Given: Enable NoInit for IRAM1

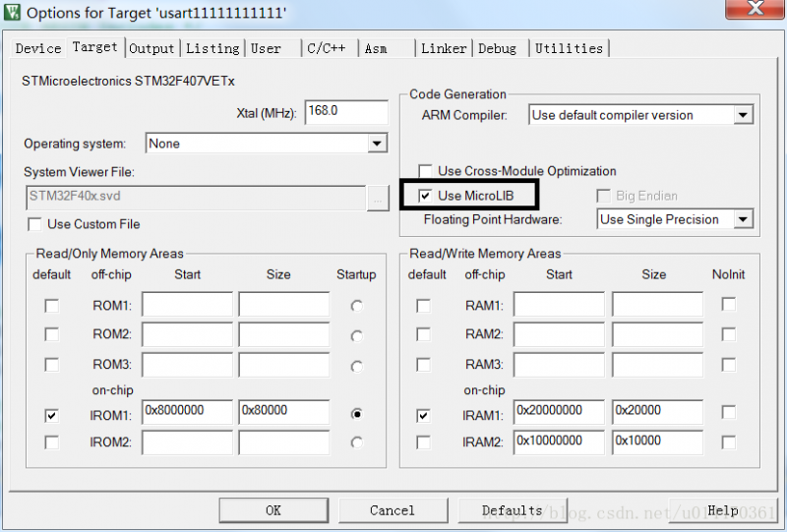Looking at the screenshot, I should click(729, 412).
